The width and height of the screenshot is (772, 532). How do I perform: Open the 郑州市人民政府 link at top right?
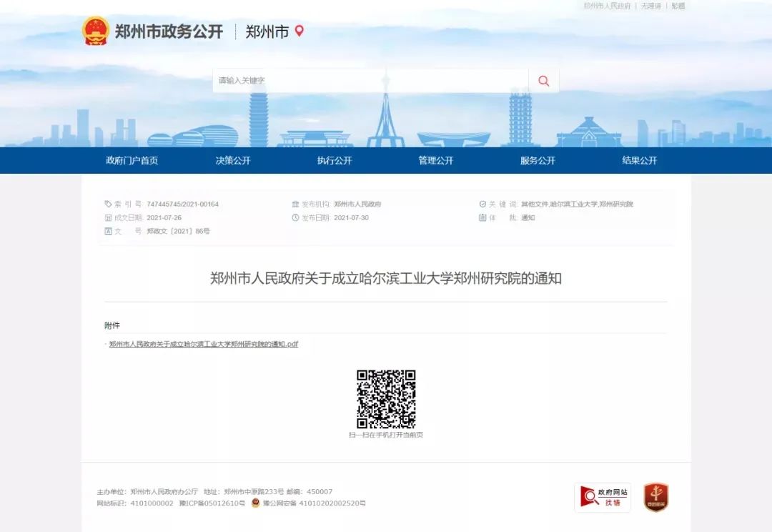click(607, 6)
